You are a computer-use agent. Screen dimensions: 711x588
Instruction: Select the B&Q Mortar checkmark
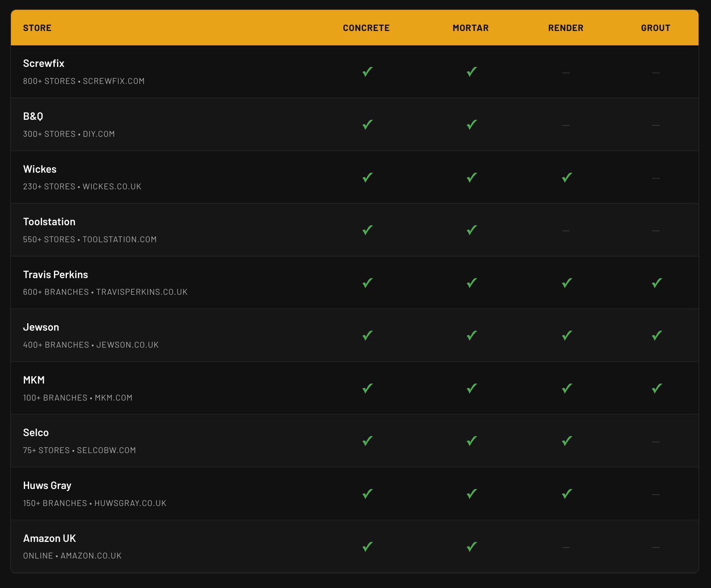pos(471,125)
